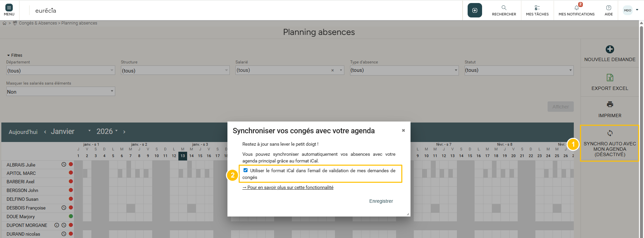Image resolution: width=644 pixels, height=238 pixels.
Task: Click the Nouvelle Demande plus icon
Action: click(609, 49)
